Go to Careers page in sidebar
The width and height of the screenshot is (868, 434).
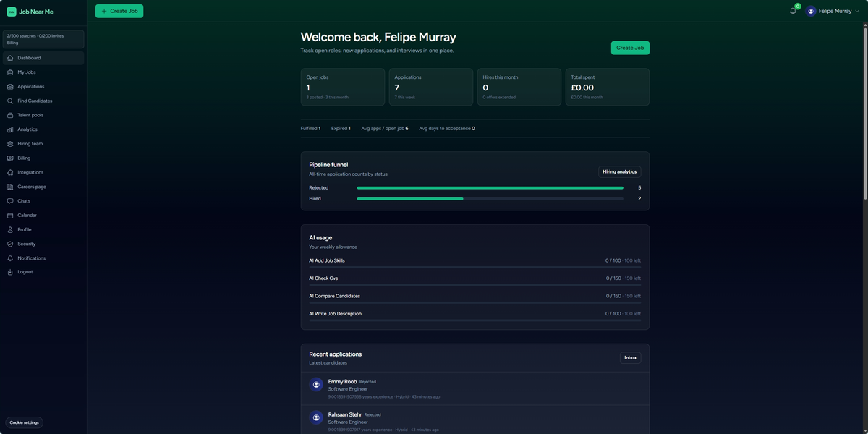coord(43,187)
